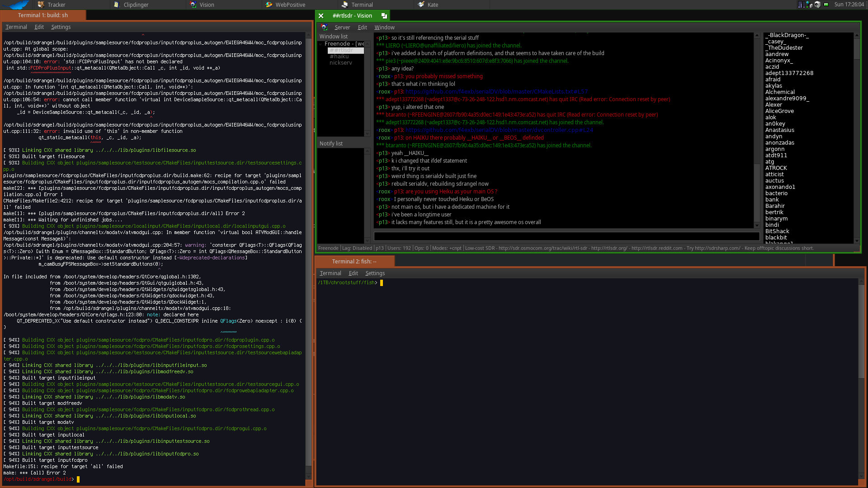The height and width of the screenshot is (488, 868).
Task: Open the serialDV CMakeLists.txt GitHub link
Action: [496, 92]
